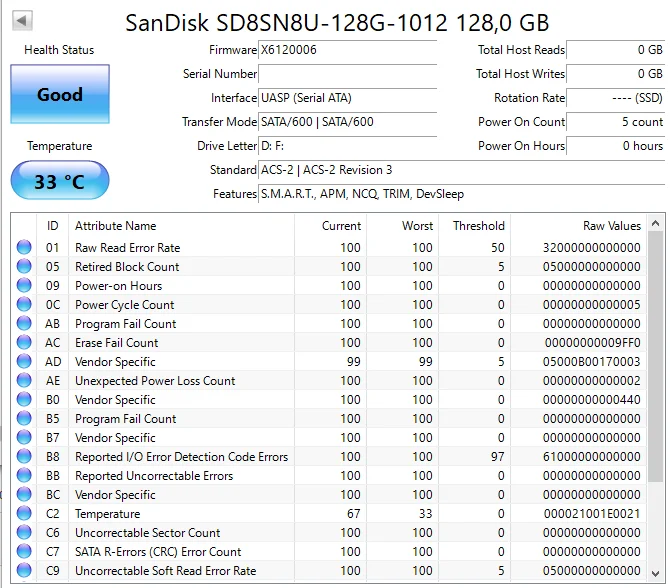Select the status orb for Power-on Hours row
670x588 pixels.
tap(24, 285)
